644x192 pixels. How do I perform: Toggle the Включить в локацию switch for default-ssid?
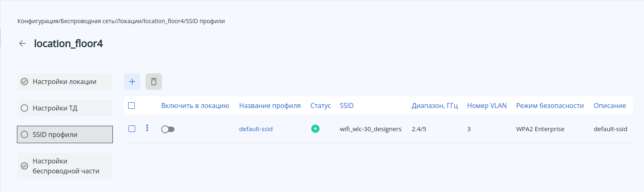tap(168, 129)
